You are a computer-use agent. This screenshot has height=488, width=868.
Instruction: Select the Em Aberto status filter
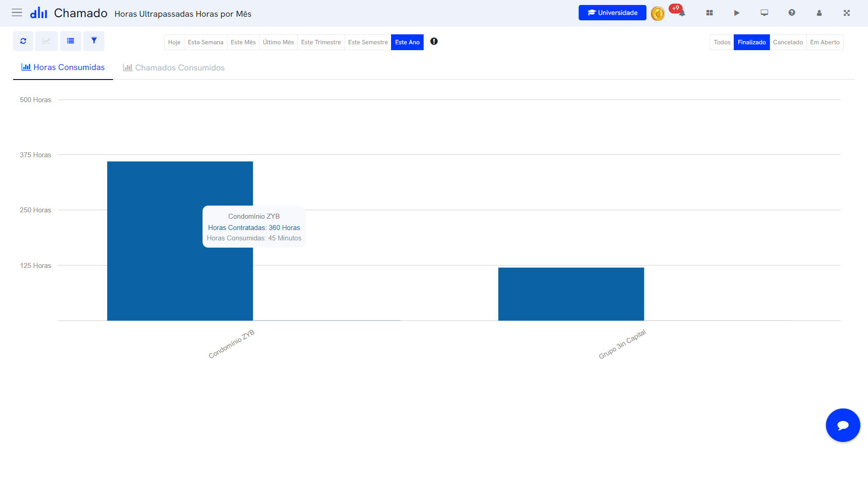pyautogui.click(x=825, y=42)
